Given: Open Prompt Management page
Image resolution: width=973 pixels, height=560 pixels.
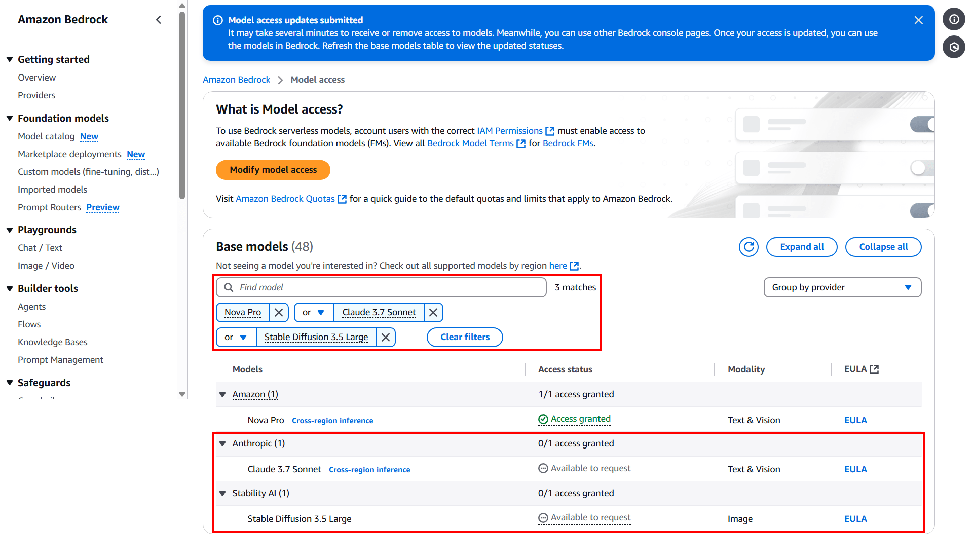Looking at the screenshot, I should (x=60, y=360).
